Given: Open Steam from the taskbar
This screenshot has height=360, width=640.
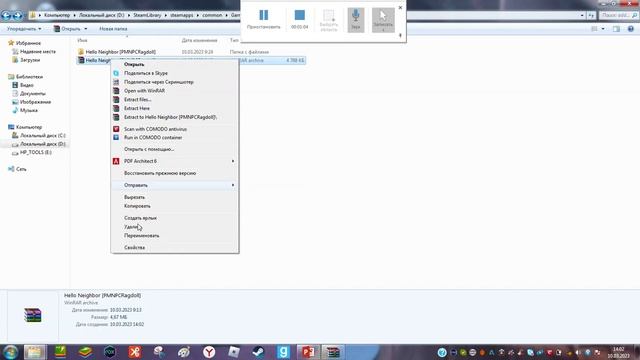Looking at the screenshot, I should click(258, 352).
